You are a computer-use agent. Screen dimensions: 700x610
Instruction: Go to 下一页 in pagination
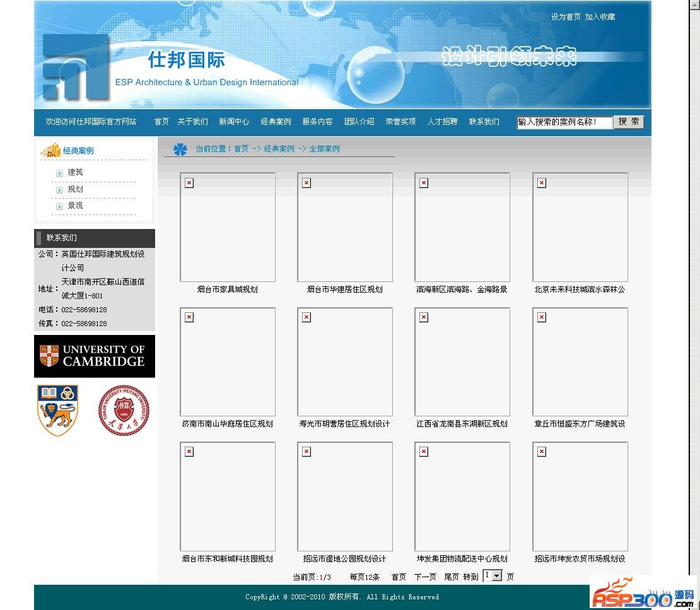pos(425,577)
